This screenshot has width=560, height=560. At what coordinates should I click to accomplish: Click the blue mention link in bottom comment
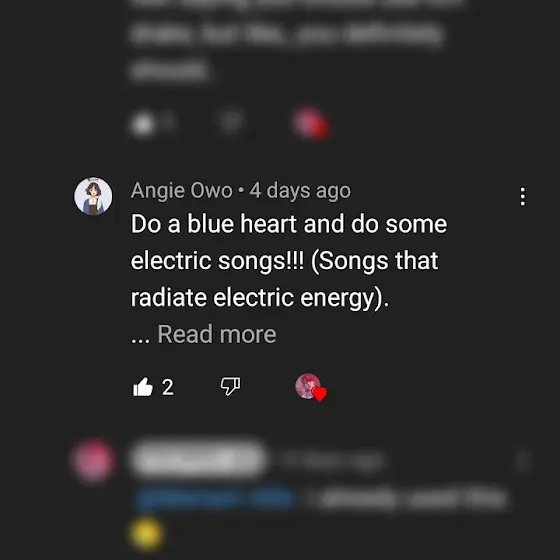(x=215, y=498)
